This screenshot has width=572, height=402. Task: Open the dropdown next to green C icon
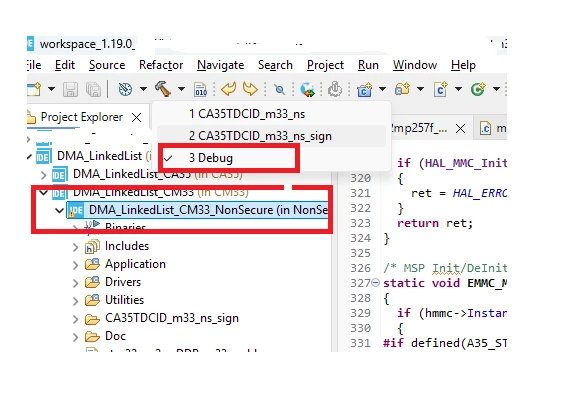pos(496,89)
